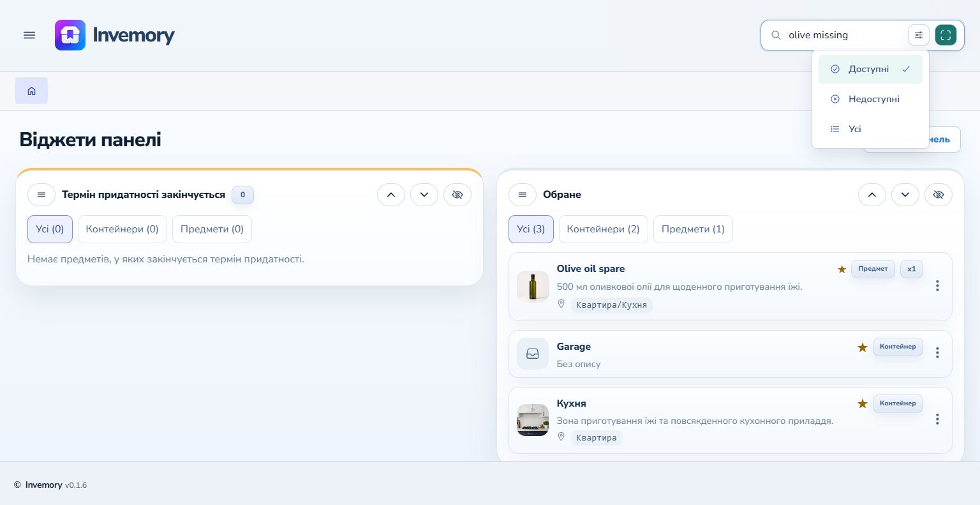Select the Недоступні filter option
The image size is (980, 505).
[870, 99]
